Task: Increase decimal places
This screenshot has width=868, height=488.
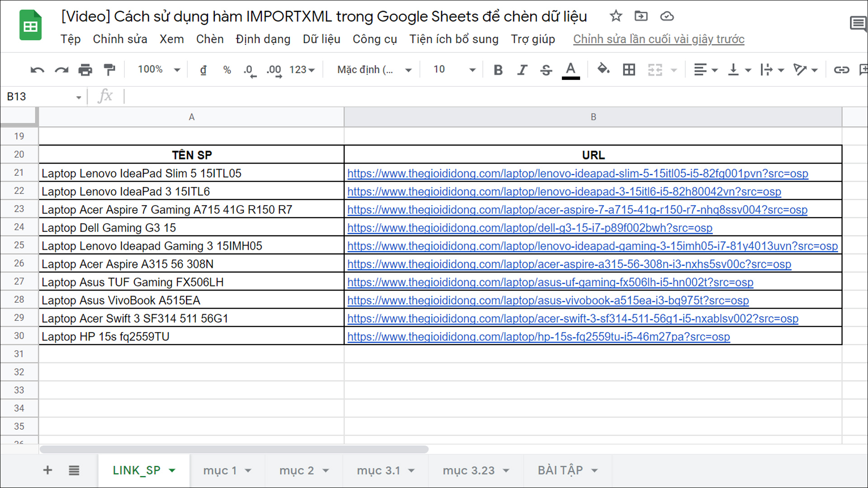Action: (274, 70)
